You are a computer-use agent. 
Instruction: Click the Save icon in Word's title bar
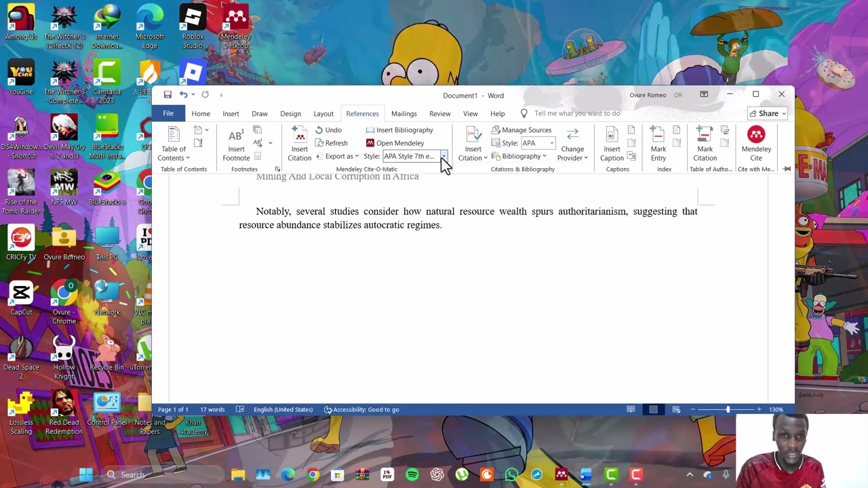167,95
